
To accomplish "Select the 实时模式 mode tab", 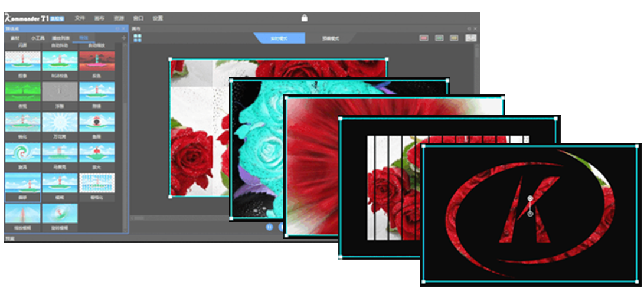I will 280,38.
